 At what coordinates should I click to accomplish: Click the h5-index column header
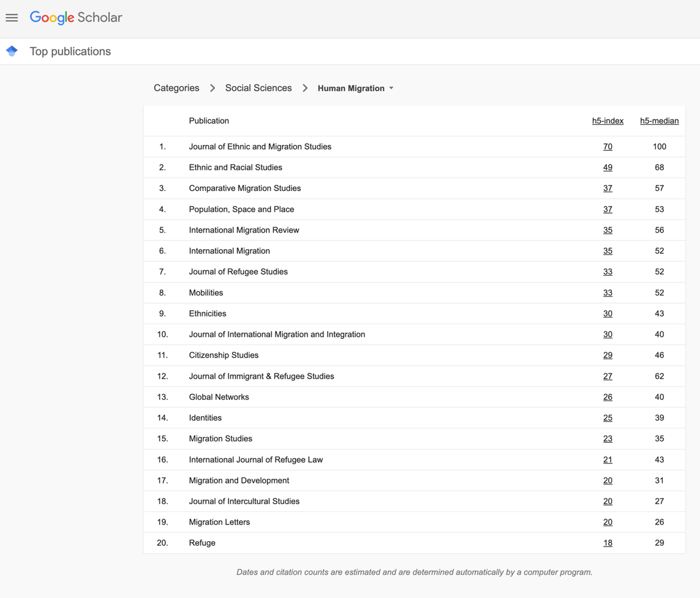tap(607, 121)
